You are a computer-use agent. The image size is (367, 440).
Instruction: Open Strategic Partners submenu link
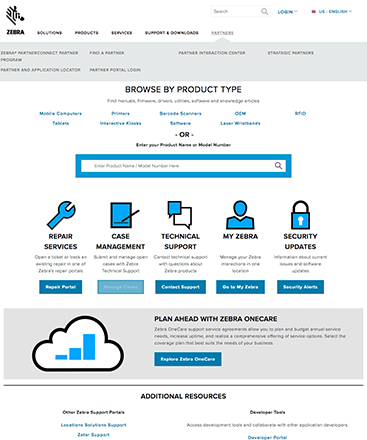290,53
